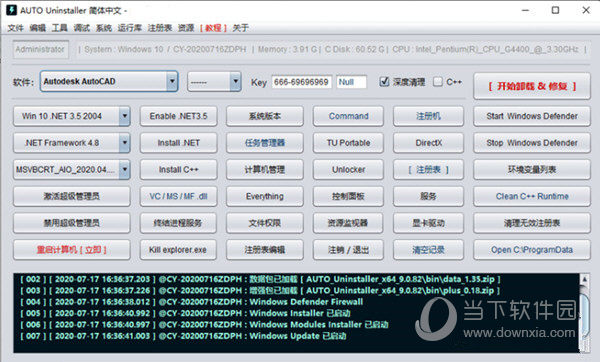Launch the Everything button

[265, 196]
